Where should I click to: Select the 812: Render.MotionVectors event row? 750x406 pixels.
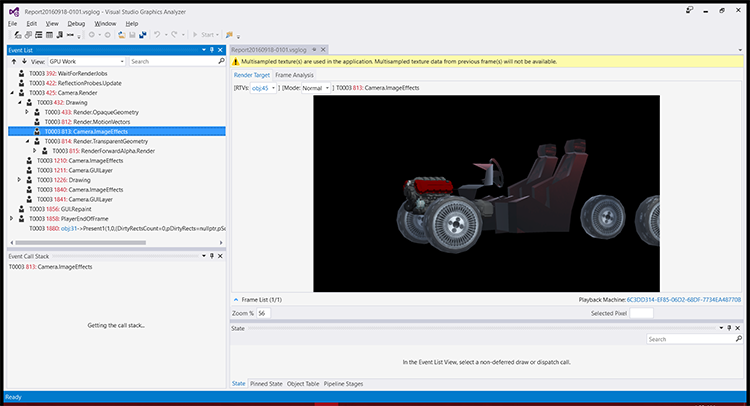tap(117, 121)
